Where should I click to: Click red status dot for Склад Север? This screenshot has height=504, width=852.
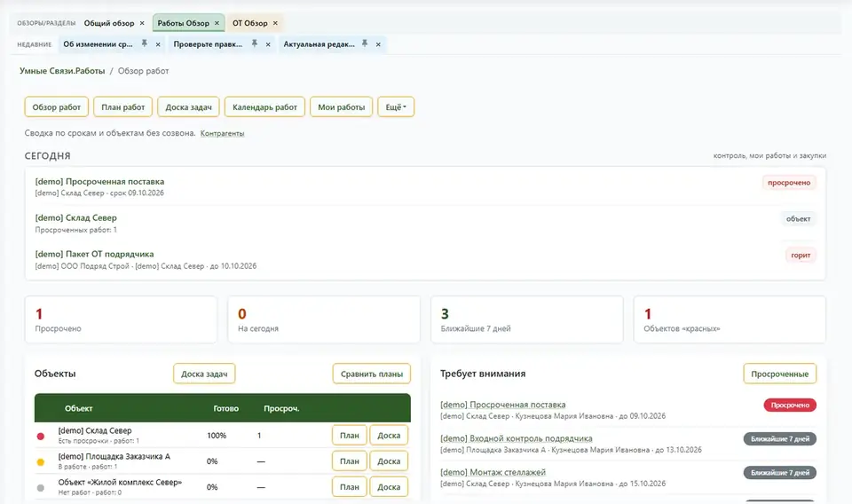(x=40, y=436)
